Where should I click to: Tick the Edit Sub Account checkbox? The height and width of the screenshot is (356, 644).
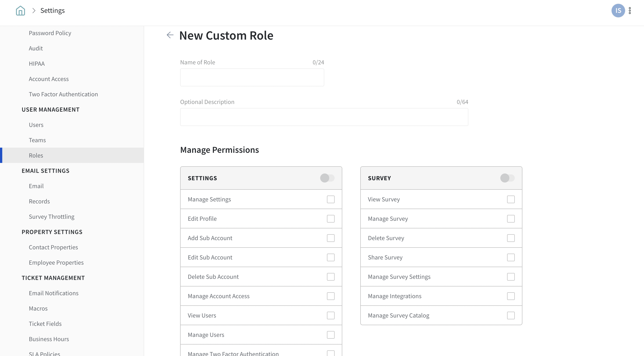point(331,257)
